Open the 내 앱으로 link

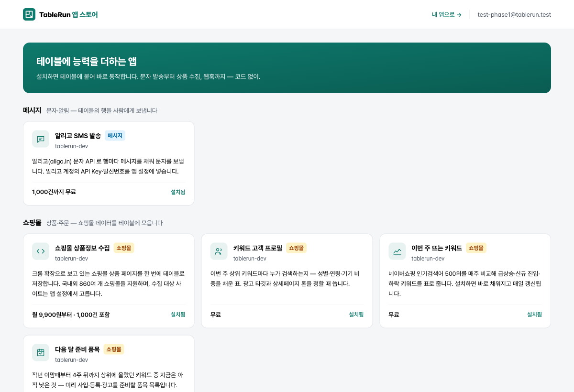[447, 15]
